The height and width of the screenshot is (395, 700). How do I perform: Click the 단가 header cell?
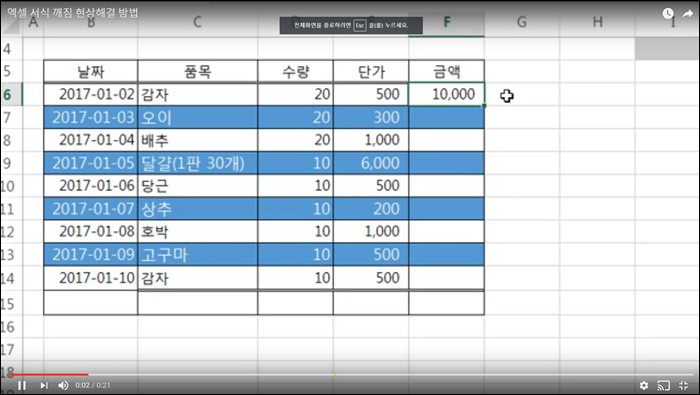(371, 71)
